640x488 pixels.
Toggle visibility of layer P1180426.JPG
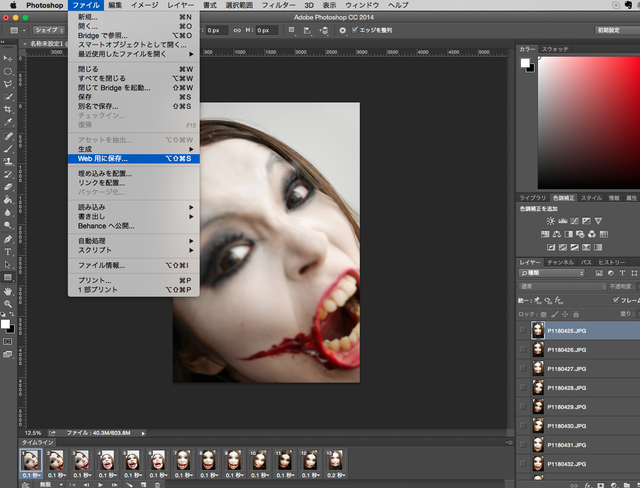point(523,350)
